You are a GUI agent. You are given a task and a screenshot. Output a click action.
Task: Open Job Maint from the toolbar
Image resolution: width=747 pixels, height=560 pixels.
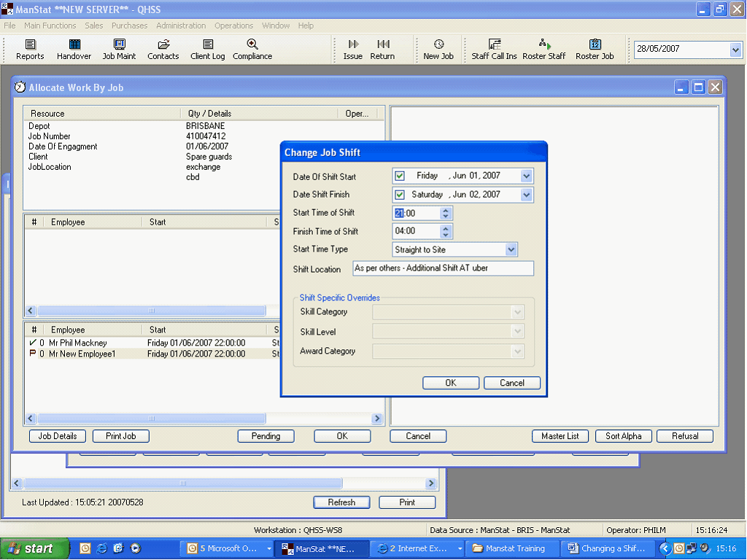coord(119,45)
